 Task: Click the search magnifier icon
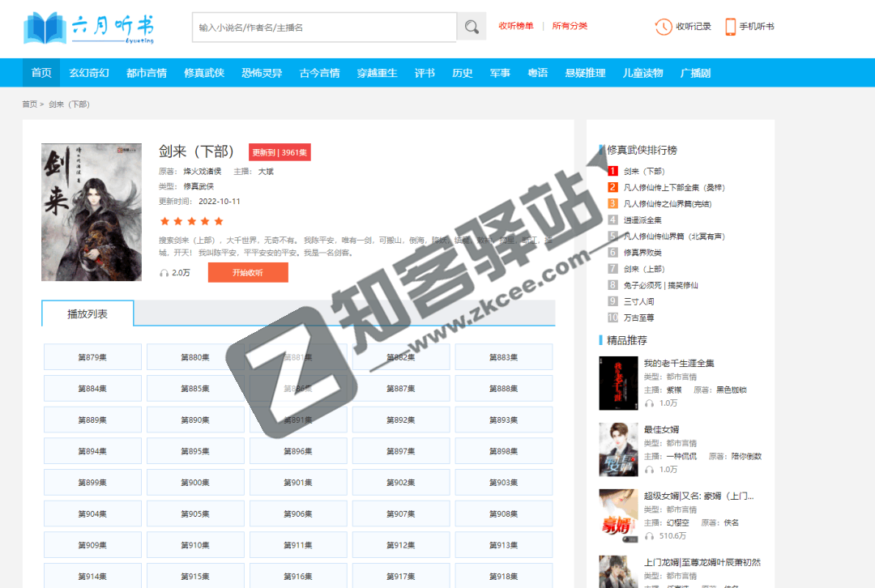coord(472,27)
